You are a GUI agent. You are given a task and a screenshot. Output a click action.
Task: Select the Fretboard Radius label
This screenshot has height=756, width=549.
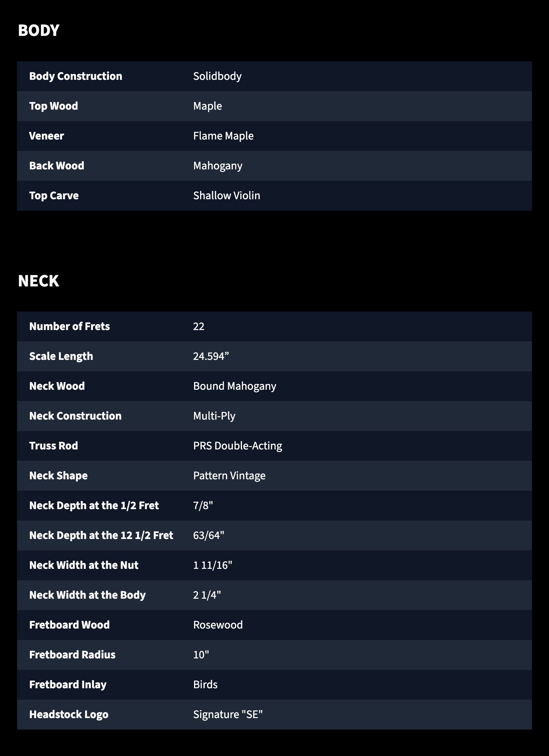pos(72,655)
